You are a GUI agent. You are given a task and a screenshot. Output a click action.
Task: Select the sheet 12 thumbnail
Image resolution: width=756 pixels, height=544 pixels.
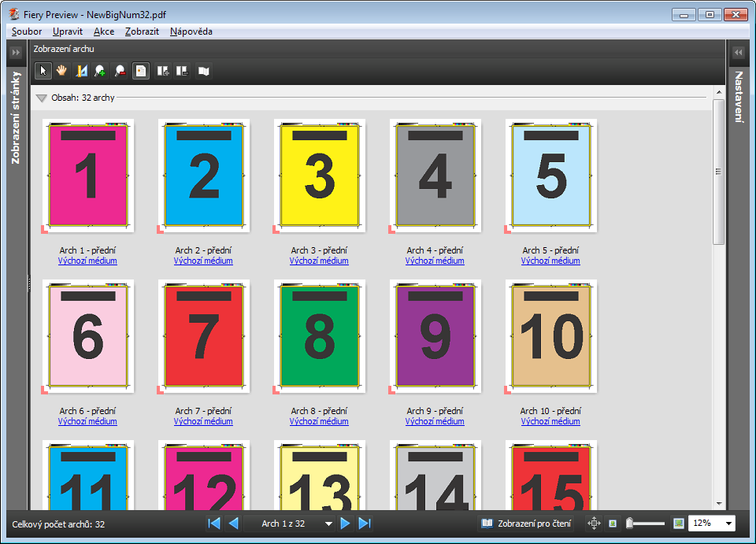(x=204, y=475)
